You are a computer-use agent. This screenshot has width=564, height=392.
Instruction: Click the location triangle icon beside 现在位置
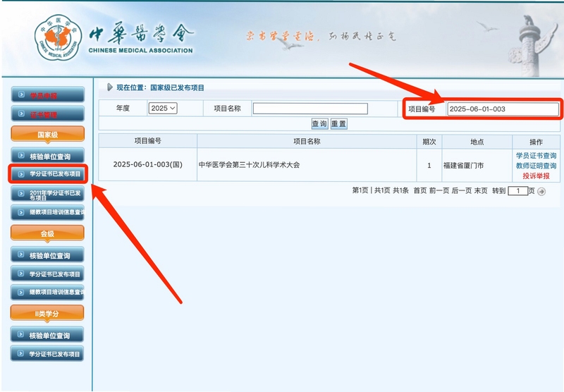tap(110, 87)
